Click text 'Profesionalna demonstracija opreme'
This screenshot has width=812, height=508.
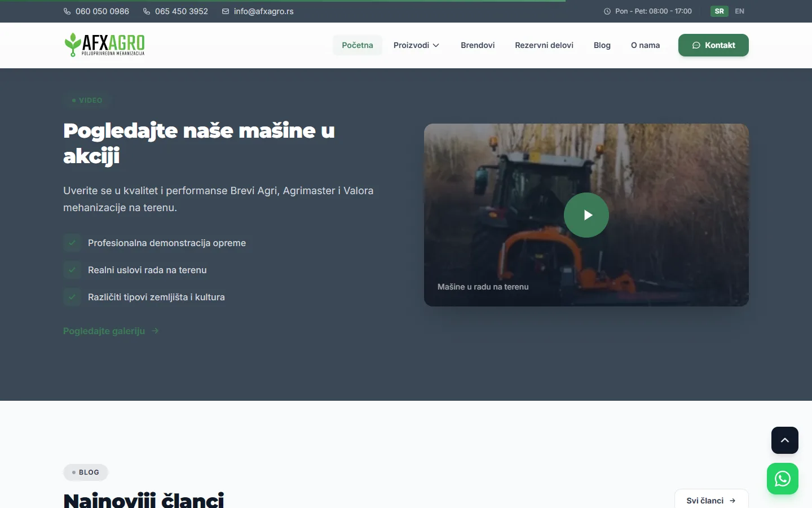pos(167,243)
